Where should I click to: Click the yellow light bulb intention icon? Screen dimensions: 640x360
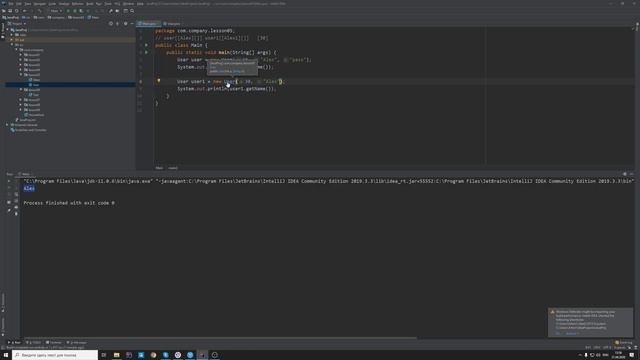click(159, 81)
